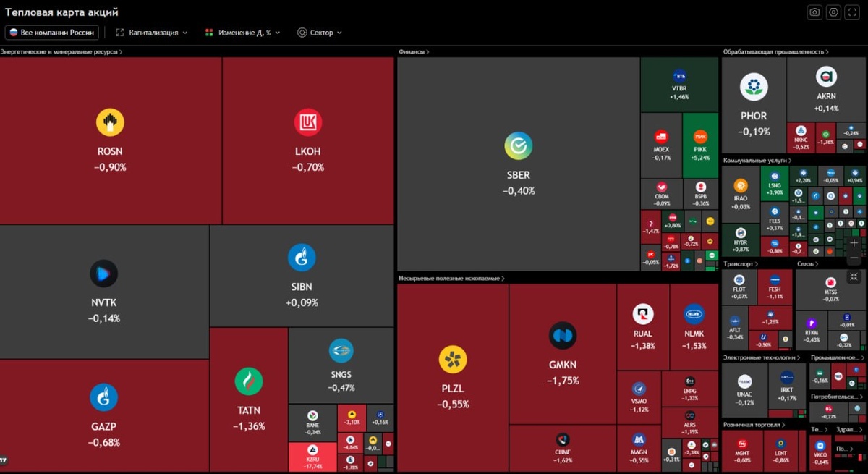Zoom out with the minus button
Viewport: 868px width, 474px height.
click(854, 258)
